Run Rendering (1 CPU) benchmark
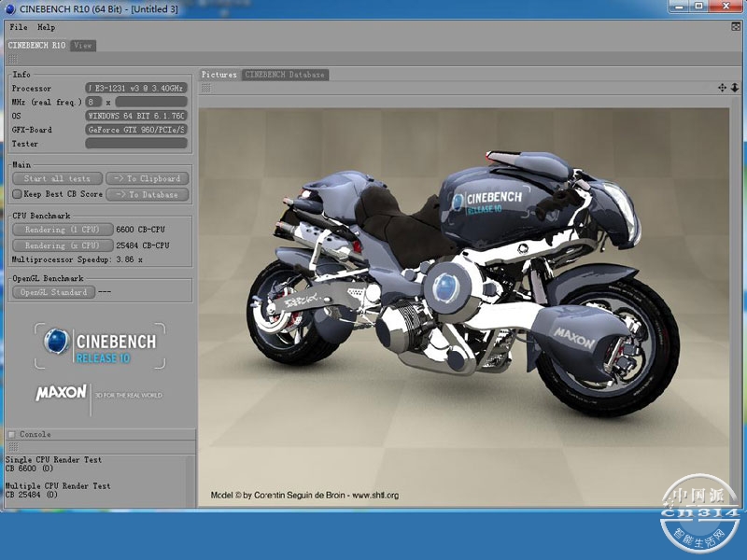The width and height of the screenshot is (747, 560). tap(63, 230)
